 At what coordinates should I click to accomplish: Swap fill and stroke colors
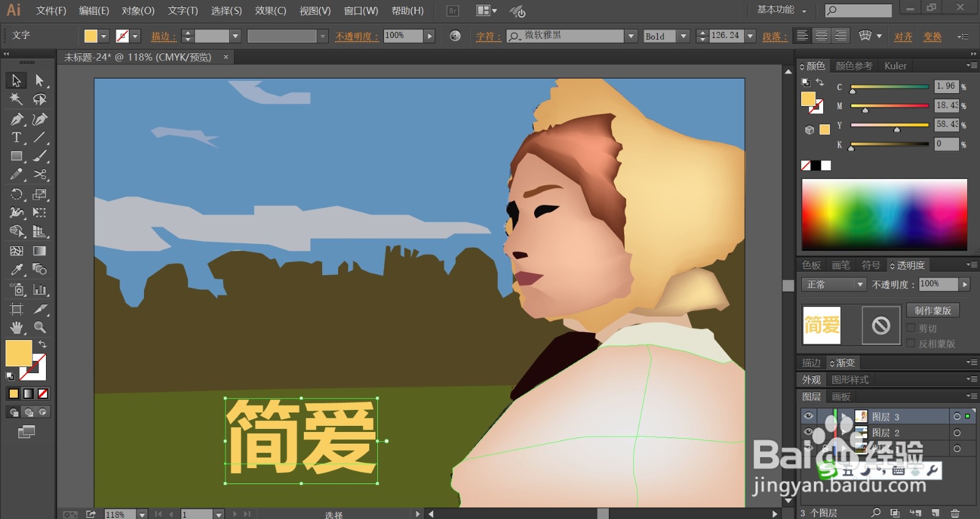(x=42, y=344)
